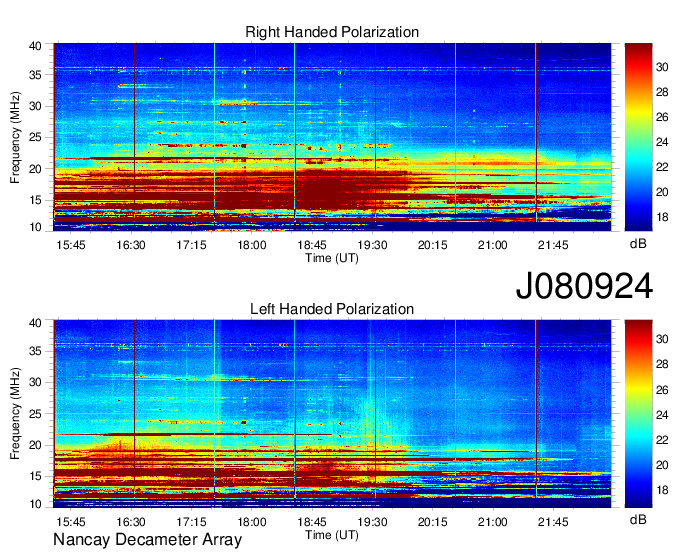Click the 35 MHz tick on the Right Handed plot
The width and height of the screenshot is (680, 552).
coord(35,75)
